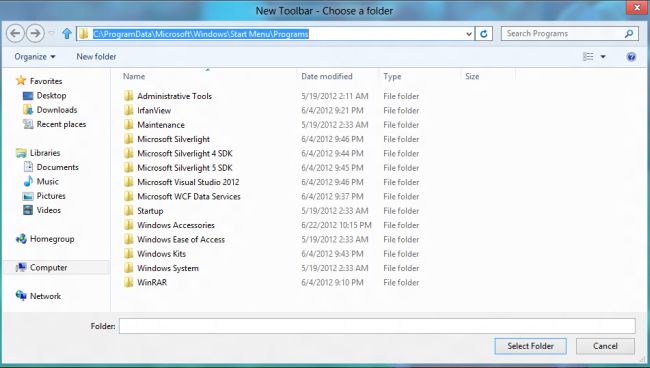This screenshot has width=650, height=368.
Task: Select Windows Ease of Access folder icon
Action: click(x=129, y=239)
